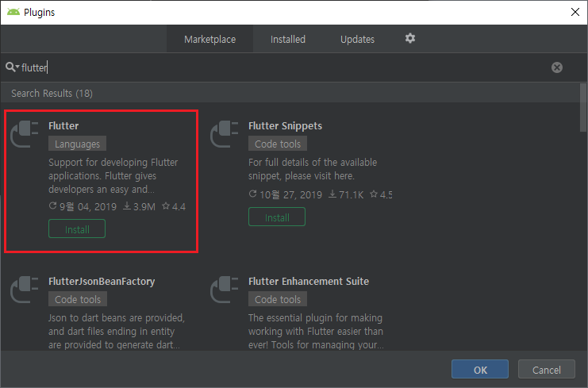Screen dimensions: 588x388
Task: Click the Flutter Snippets description text
Action: pos(313,169)
